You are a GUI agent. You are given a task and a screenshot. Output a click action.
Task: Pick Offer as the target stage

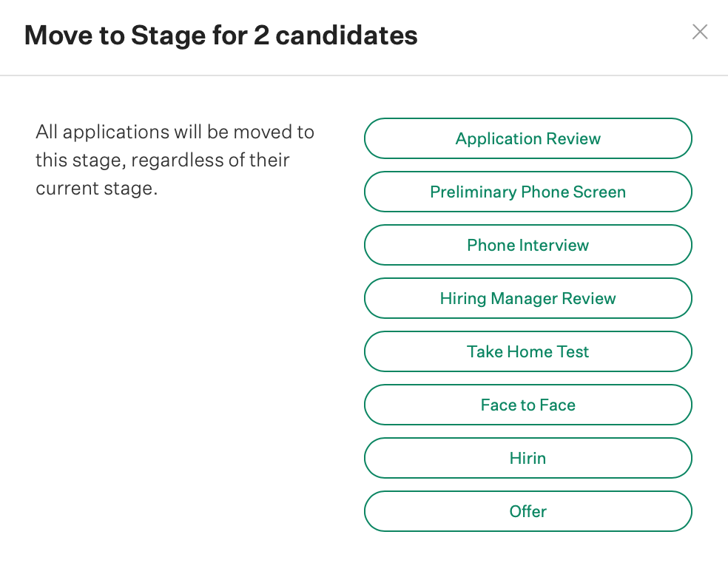tap(528, 511)
